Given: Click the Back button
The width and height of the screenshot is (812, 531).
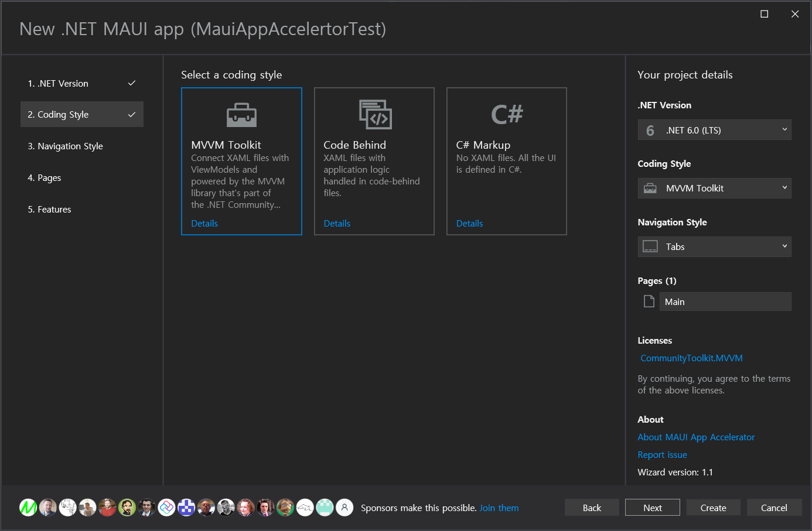Looking at the screenshot, I should click(x=592, y=508).
